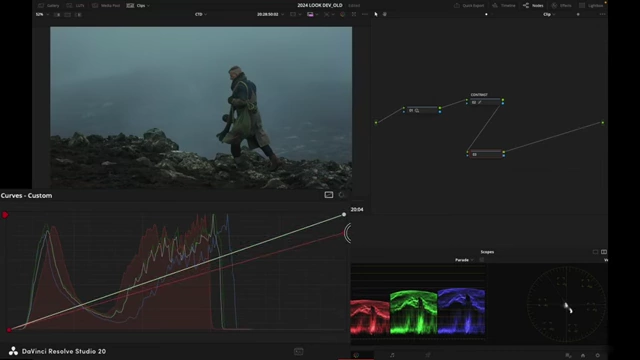The height and width of the screenshot is (360, 640).
Task: Open the LUTs panel
Action: click(76, 6)
